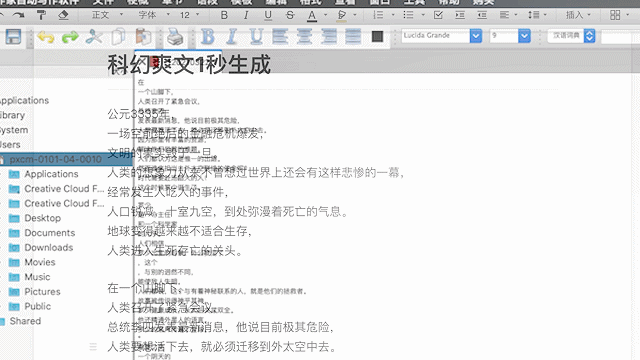Image resolution: width=640 pixels, height=360 pixels.
Task: Open the 字体 font dropdown
Action: coord(154,15)
